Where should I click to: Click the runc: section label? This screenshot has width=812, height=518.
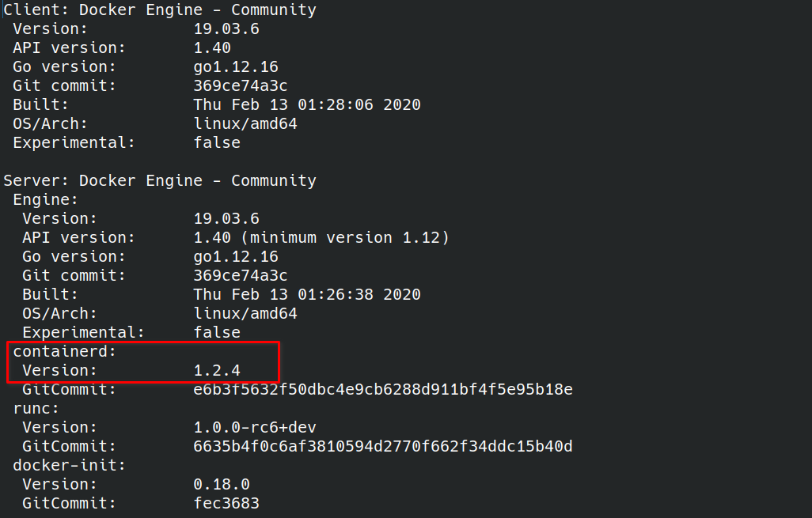tap(36, 409)
